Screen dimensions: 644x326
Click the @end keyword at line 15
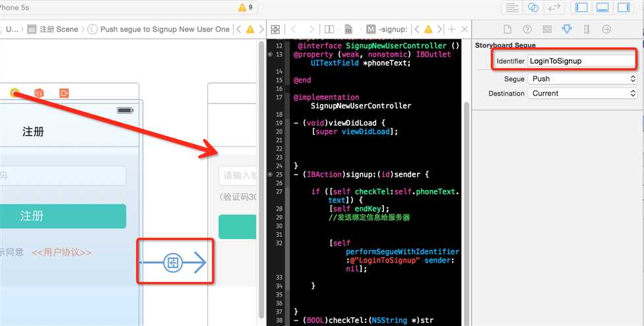click(302, 80)
